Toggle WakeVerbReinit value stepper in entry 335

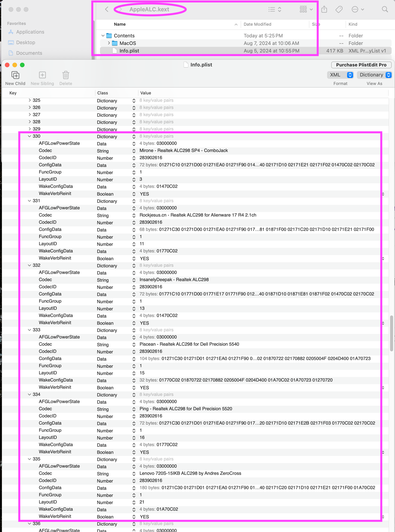click(x=383, y=517)
